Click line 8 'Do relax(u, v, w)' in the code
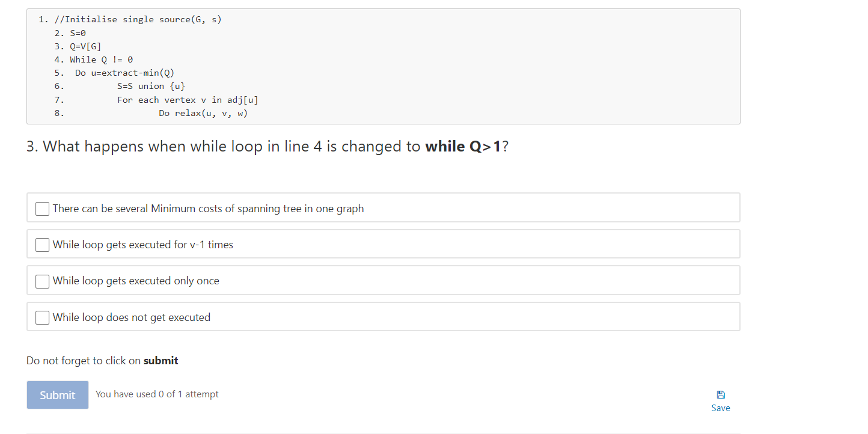This screenshot has height=434, width=868. point(202,113)
